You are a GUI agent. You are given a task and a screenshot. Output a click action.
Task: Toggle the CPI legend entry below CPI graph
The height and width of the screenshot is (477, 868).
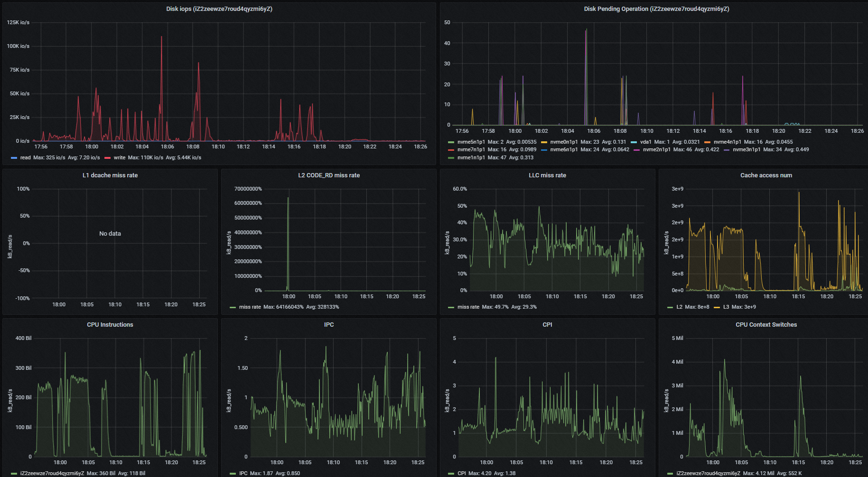pos(461,474)
